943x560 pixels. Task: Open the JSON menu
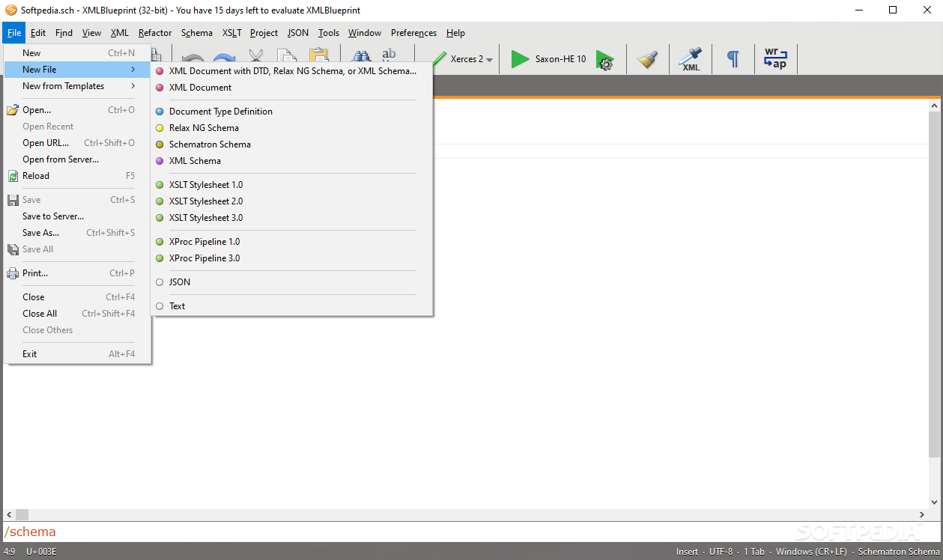coord(298,33)
